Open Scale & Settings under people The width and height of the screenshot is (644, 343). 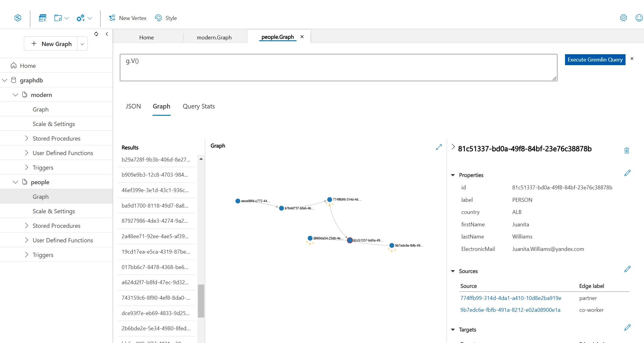click(x=54, y=211)
